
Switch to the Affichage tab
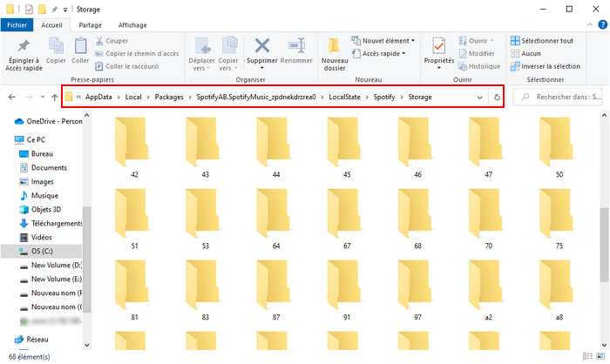[132, 25]
